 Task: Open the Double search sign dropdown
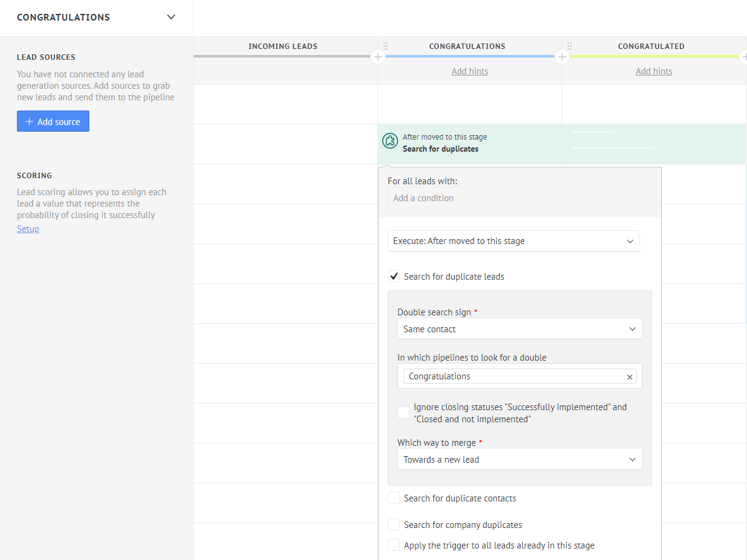click(x=519, y=329)
